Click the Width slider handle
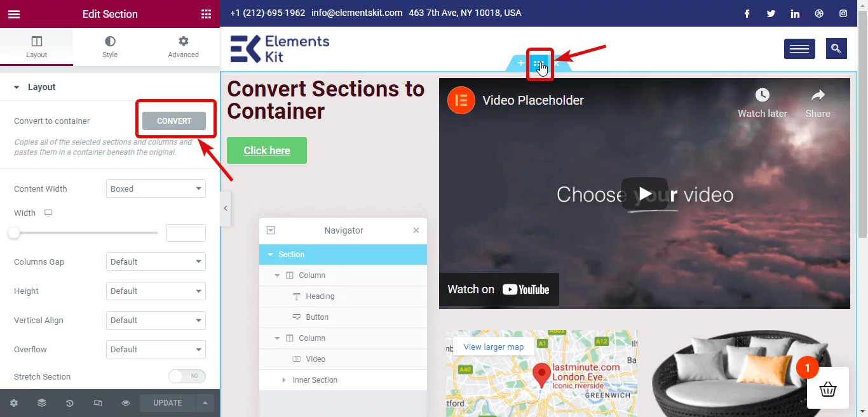Screen dimensions: 868x417 coord(14,233)
